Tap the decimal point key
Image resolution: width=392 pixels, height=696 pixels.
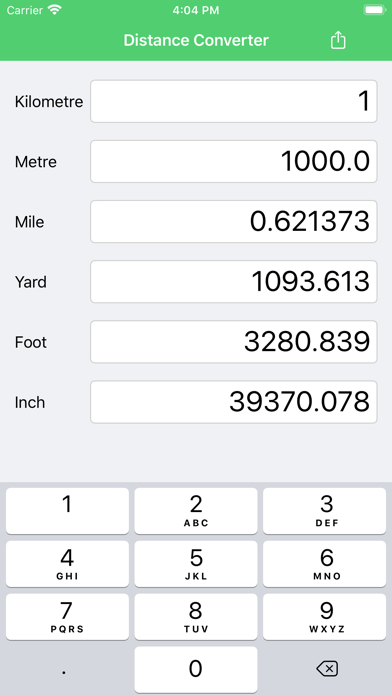[x=65, y=669]
